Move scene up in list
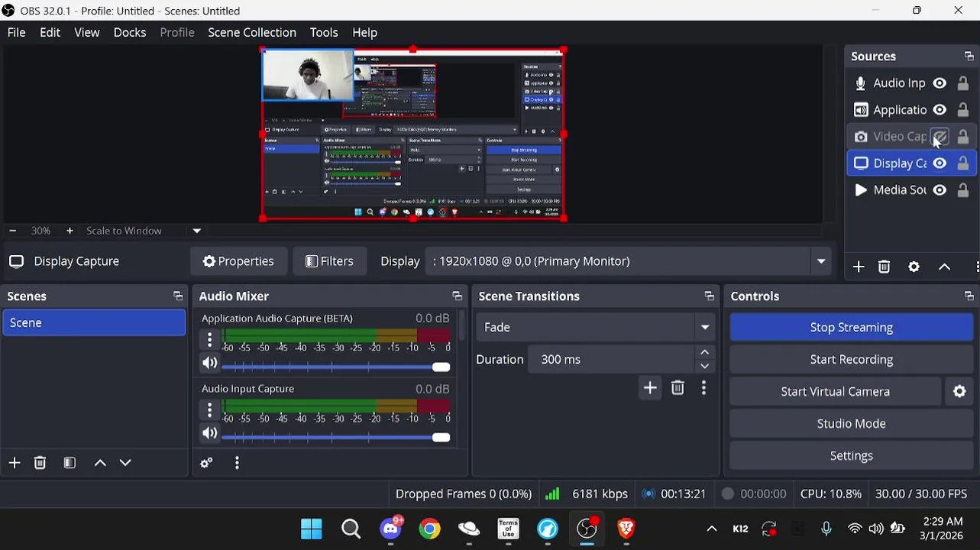Image resolution: width=980 pixels, height=550 pixels. [100, 463]
